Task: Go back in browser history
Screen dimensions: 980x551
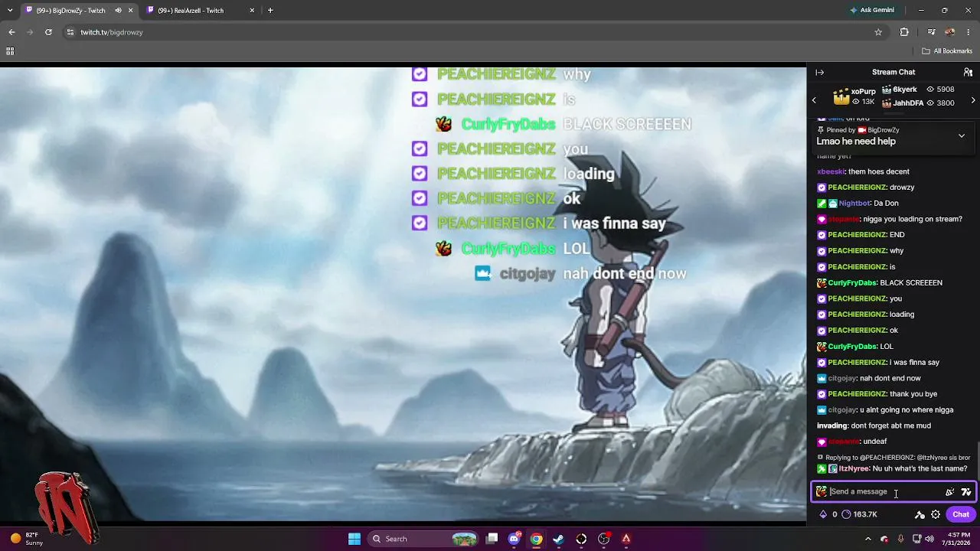Action: (11, 32)
